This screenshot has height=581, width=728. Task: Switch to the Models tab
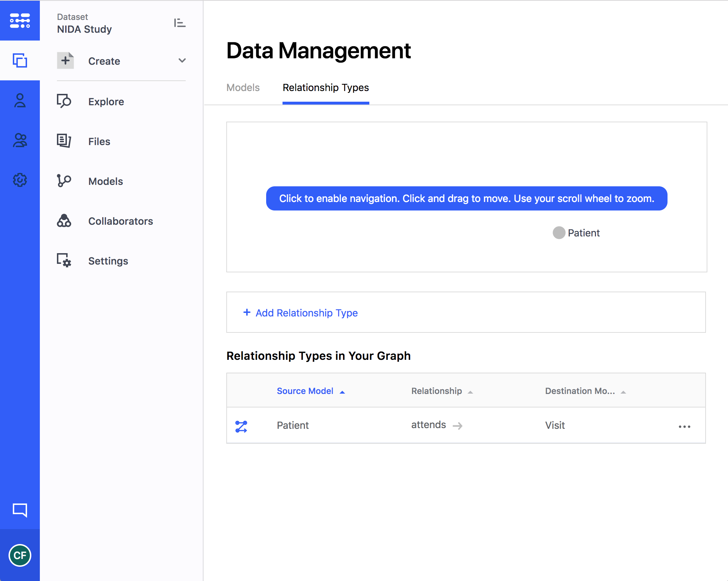pyautogui.click(x=243, y=88)
